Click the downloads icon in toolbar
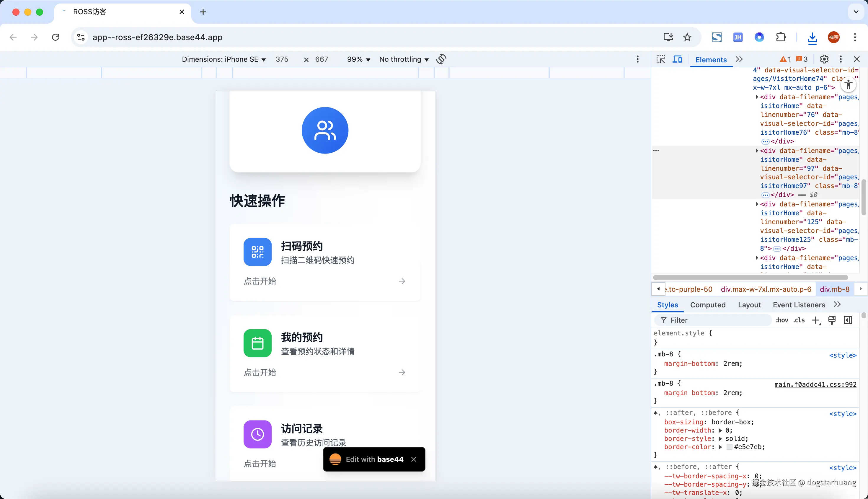This screenshot has height=499, width=868. tap(812, 37)
